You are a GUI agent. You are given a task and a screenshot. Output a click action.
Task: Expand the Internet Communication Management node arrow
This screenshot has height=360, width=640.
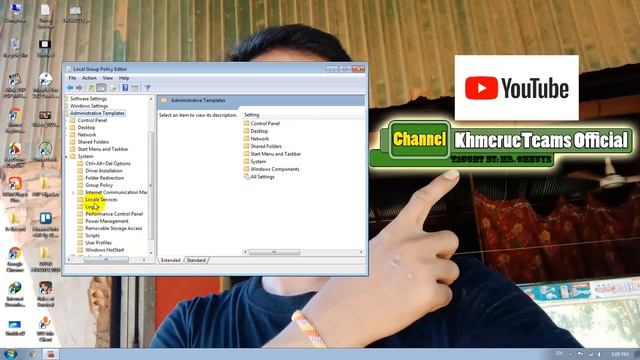tap(73, 192)
